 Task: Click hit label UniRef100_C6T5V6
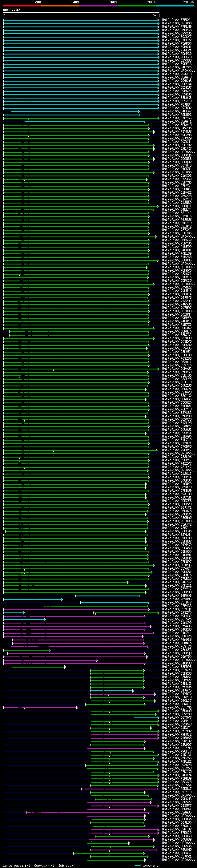177,619
